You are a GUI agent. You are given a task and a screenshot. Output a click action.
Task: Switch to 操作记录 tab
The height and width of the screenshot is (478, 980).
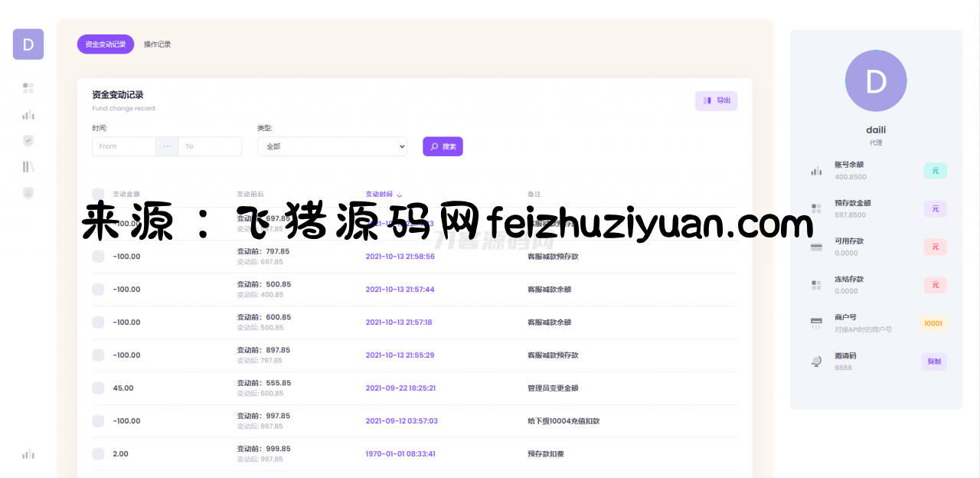tap(157, 44)
